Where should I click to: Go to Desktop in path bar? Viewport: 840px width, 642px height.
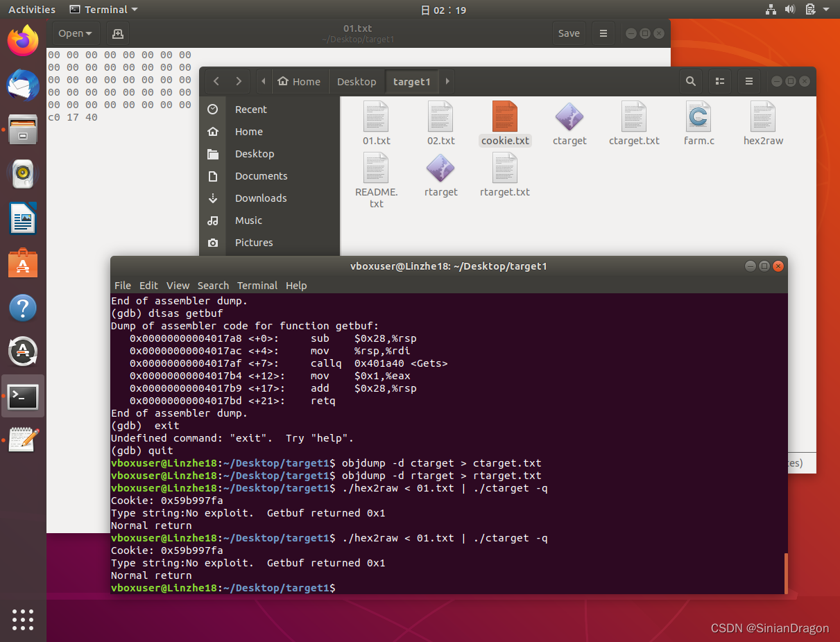tap(357, 81)
